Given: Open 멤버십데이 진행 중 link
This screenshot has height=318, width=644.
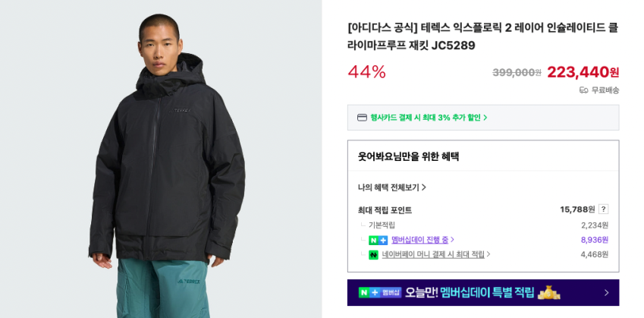Looking at the screenshot, I should [x=420, y=240].
